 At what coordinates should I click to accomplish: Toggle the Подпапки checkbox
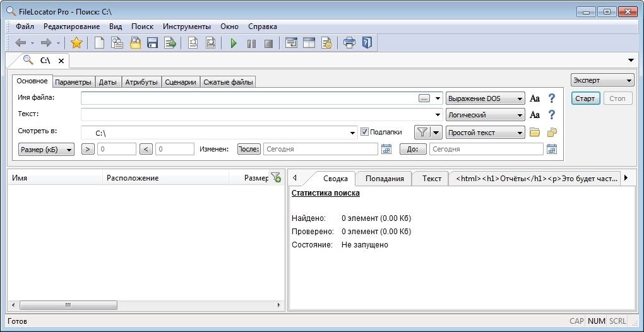click(364, 132)
